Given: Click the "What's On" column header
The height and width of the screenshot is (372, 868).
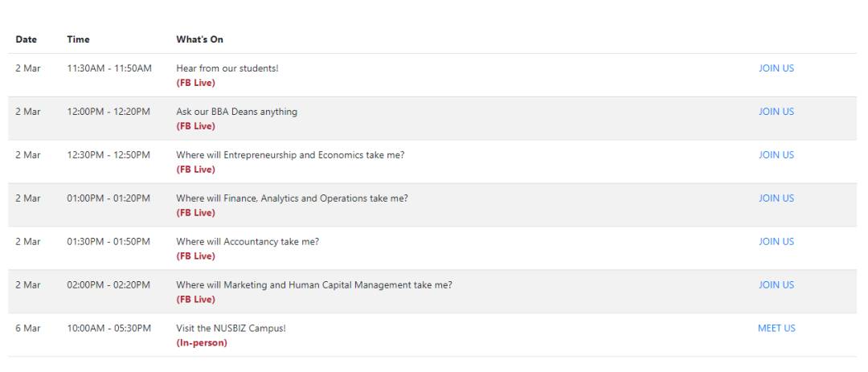Looking at the screenshot, I should [199, 39].
